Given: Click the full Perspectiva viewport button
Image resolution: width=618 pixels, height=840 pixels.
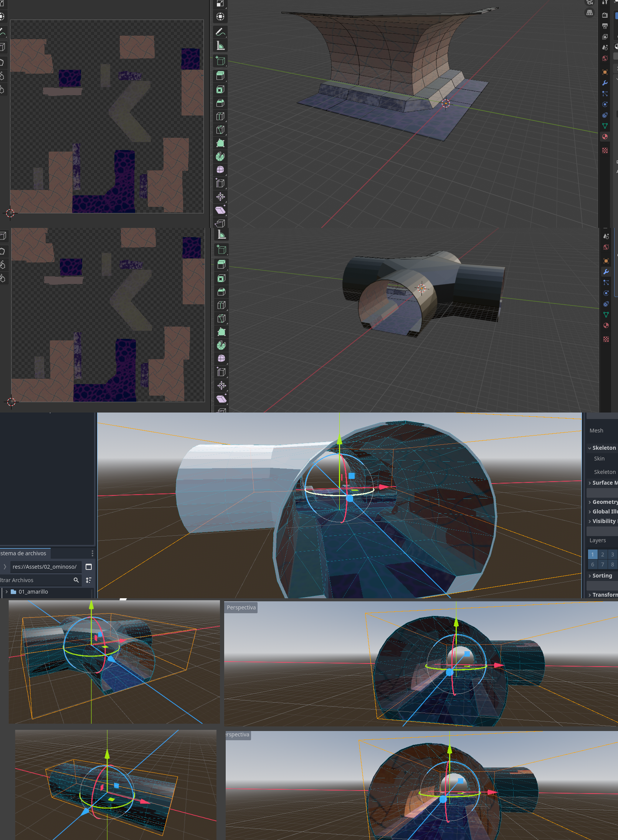Looking at the screenshot, I should coord(241,607).
